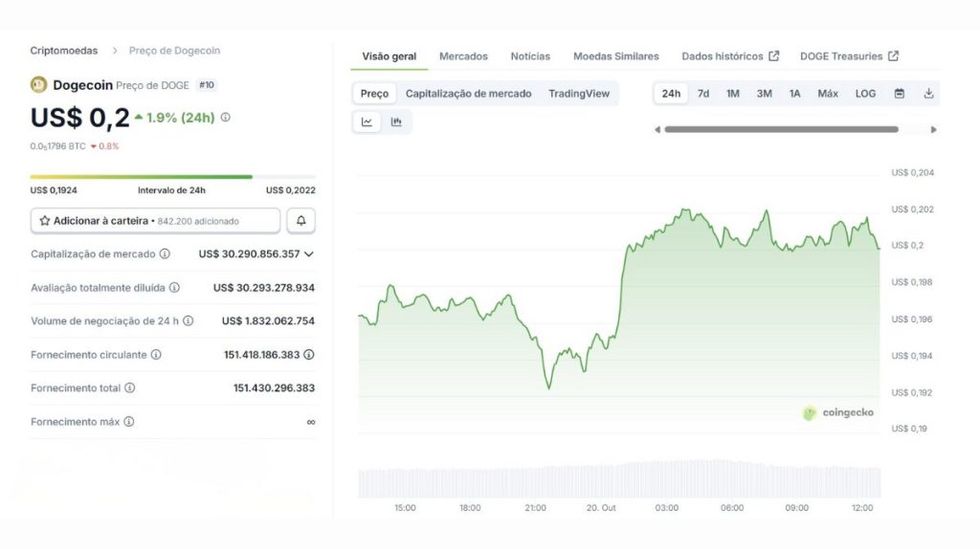The width and height of the screenshot is (980, 549).
Task: Click the US$ 30.290.856.357 value
Action: tap(250, 254)
